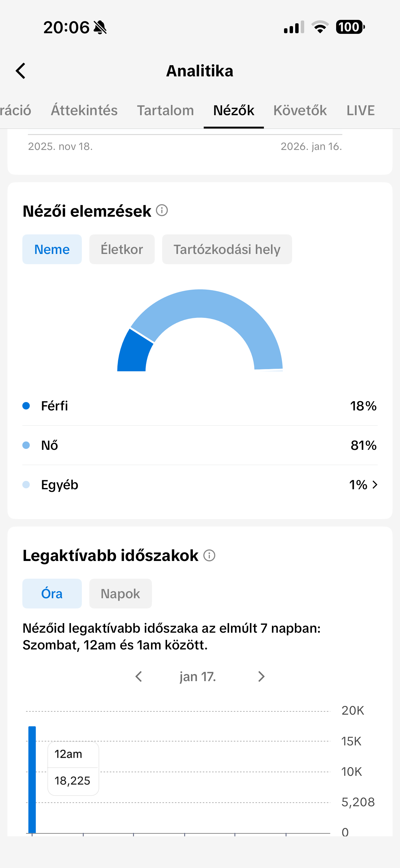Select the Neme filter option

52,249
